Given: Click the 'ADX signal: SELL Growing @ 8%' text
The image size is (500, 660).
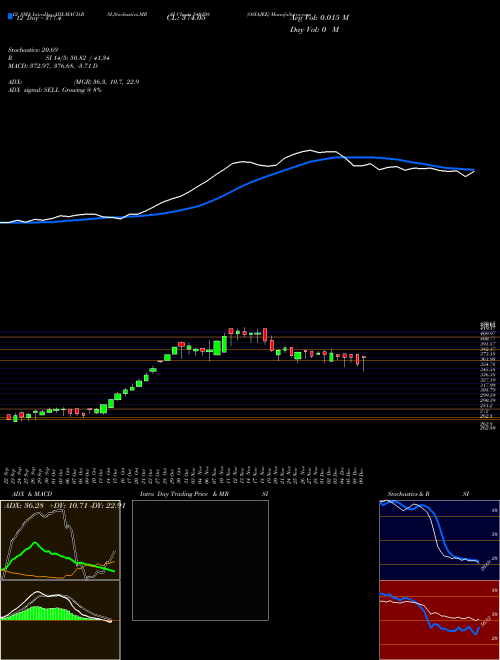Looking at the screenshot, I should tap(55, 90).
